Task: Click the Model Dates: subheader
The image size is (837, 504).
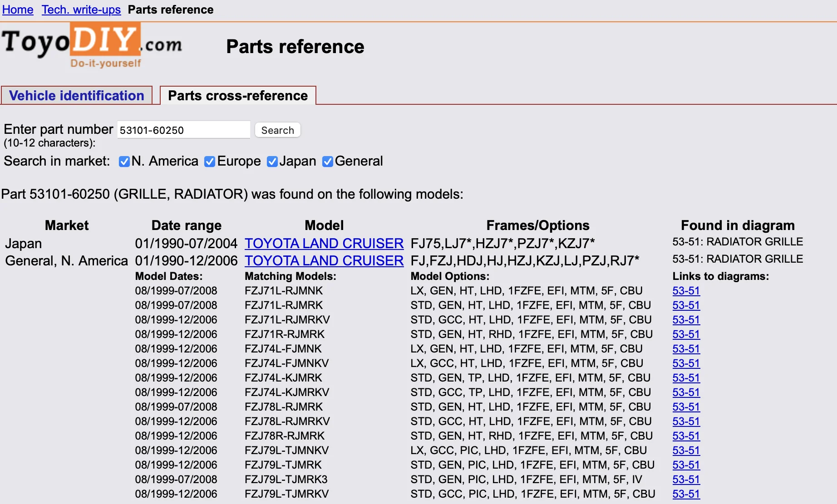Action: tap(169, 276)
